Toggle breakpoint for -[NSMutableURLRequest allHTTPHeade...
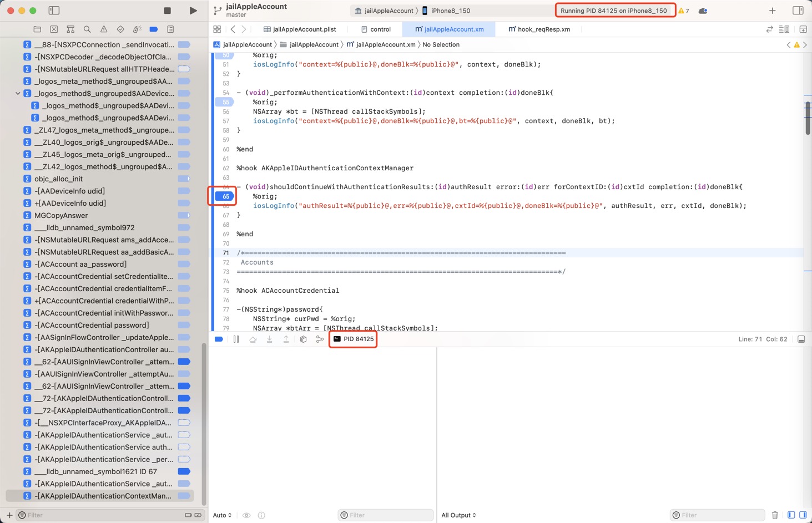 coord(184,69)
